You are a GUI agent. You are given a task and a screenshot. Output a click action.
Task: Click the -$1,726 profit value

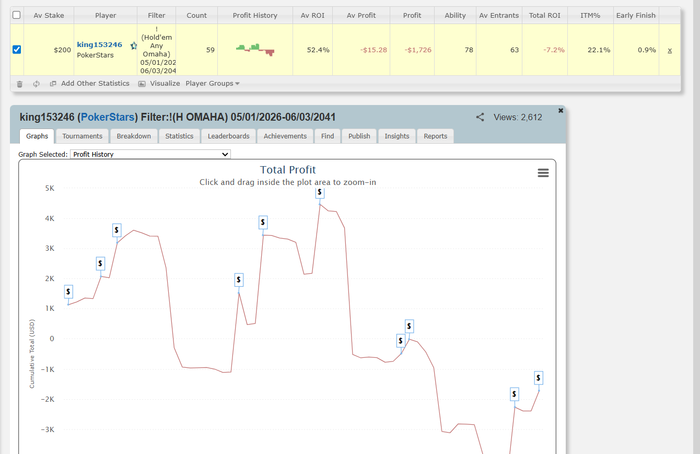pyautogui.click(x=418, y=50)
